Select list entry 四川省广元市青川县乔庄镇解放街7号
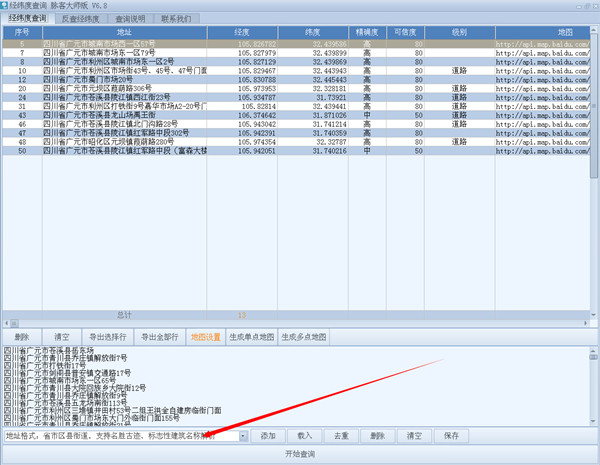The image size is (600, 465). (x=65, y=358)
